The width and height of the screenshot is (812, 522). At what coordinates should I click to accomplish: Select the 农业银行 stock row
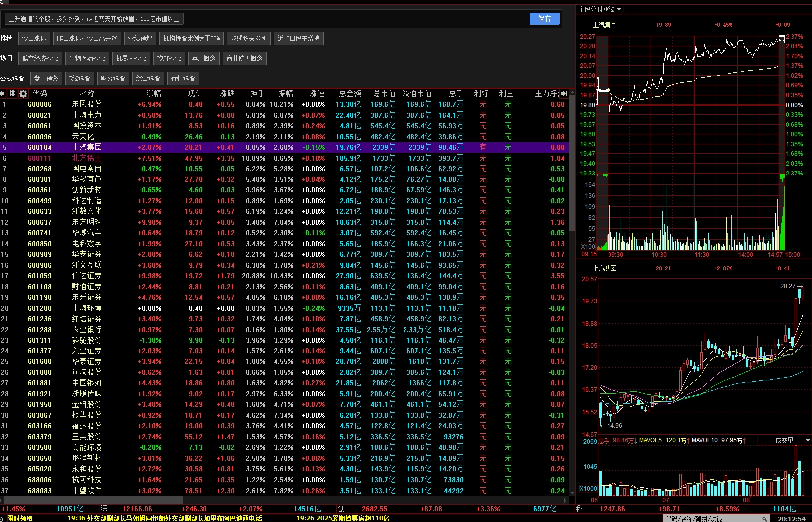(284, 330)
